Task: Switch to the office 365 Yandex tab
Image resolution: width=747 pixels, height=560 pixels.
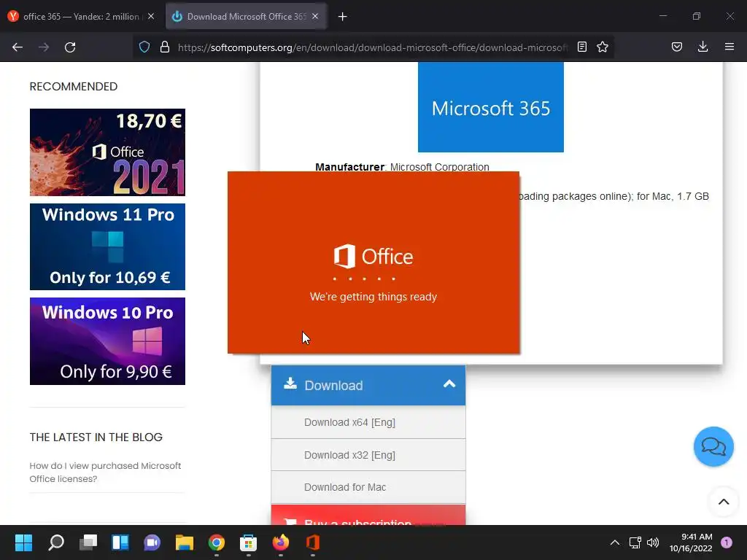Action: 82,16
